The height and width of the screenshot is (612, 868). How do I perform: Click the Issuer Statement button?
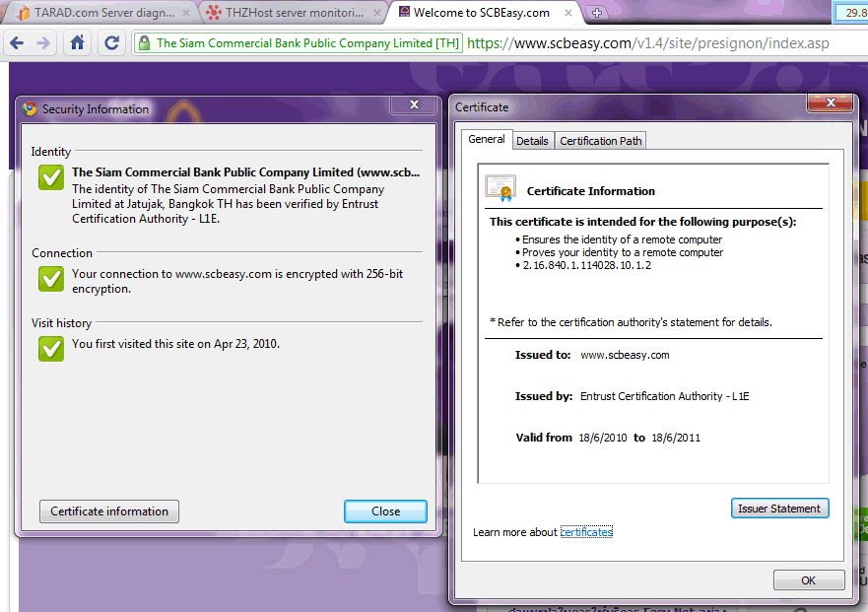779,509
